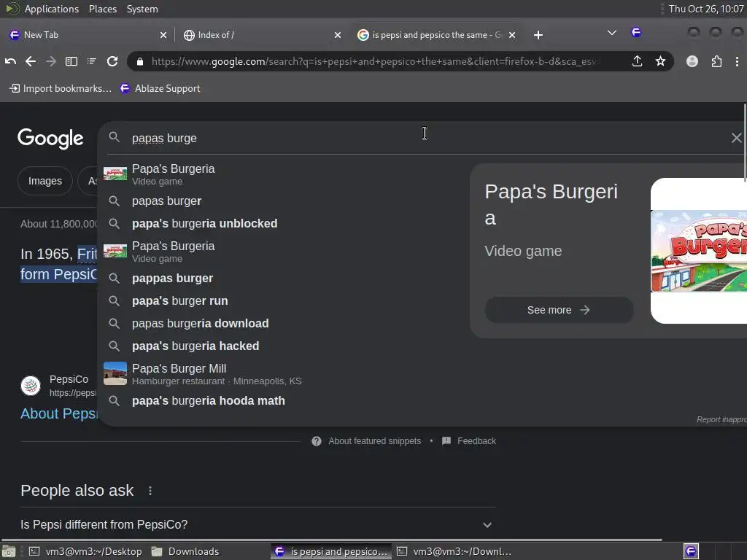Click the Ablaze logo beside tab list
Screen dimensions: 747x560
pyautogui.click(x=636, y=32)
